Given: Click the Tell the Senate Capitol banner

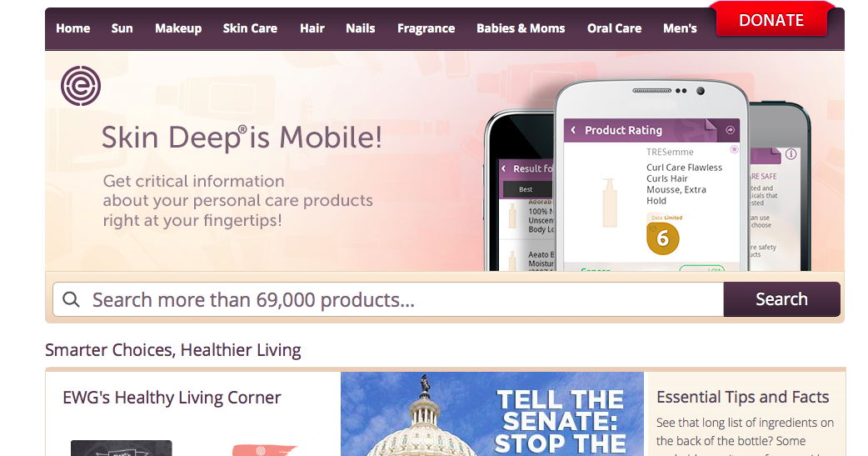Looking at the screenshot, I should tap(492, 413).
